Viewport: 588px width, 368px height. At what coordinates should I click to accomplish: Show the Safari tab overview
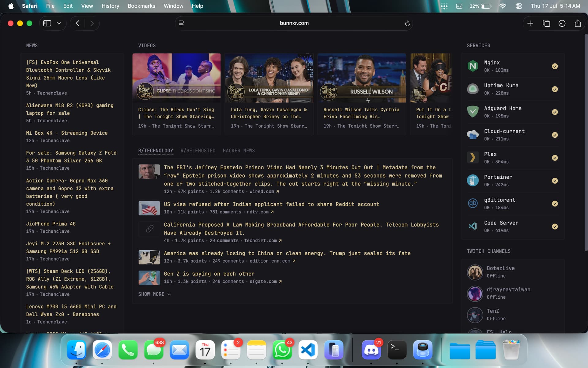[x=546, y=23]
